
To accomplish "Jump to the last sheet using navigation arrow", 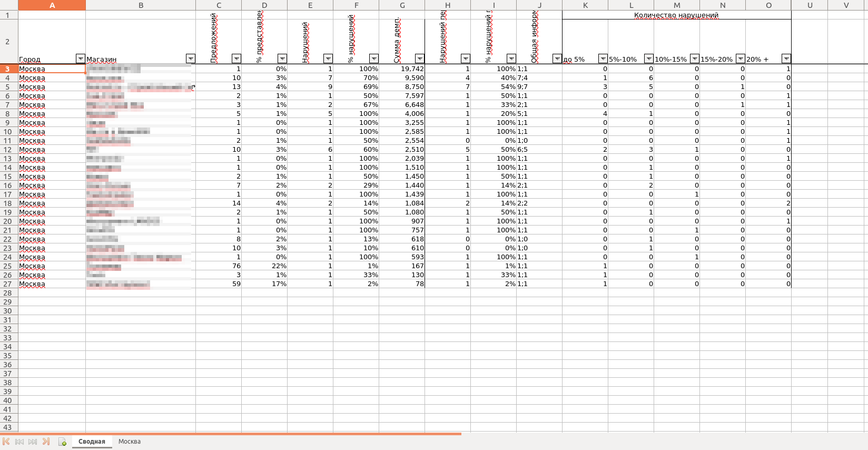I will point(46,442).
